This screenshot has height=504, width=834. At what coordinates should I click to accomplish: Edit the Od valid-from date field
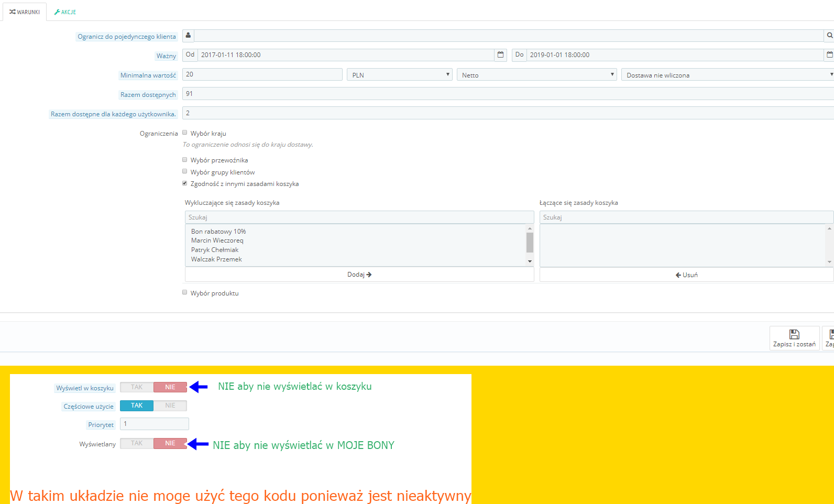[x=346, y=55]
